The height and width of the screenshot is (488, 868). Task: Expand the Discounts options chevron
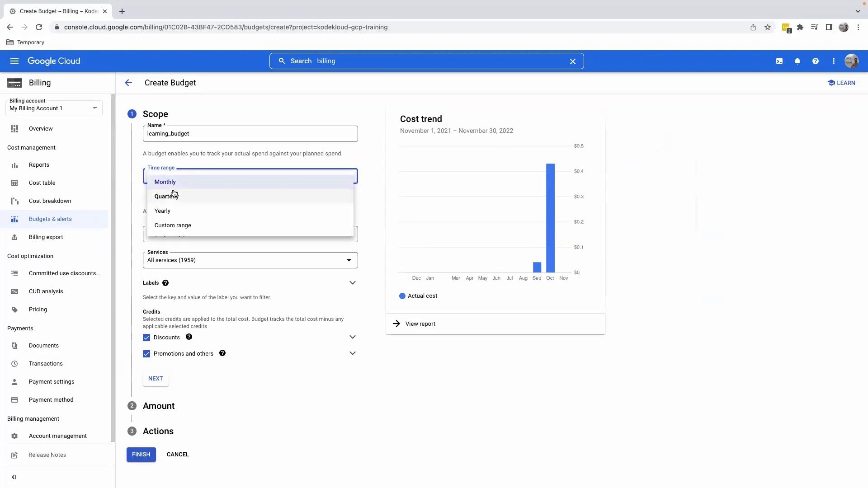click(353, 337)
